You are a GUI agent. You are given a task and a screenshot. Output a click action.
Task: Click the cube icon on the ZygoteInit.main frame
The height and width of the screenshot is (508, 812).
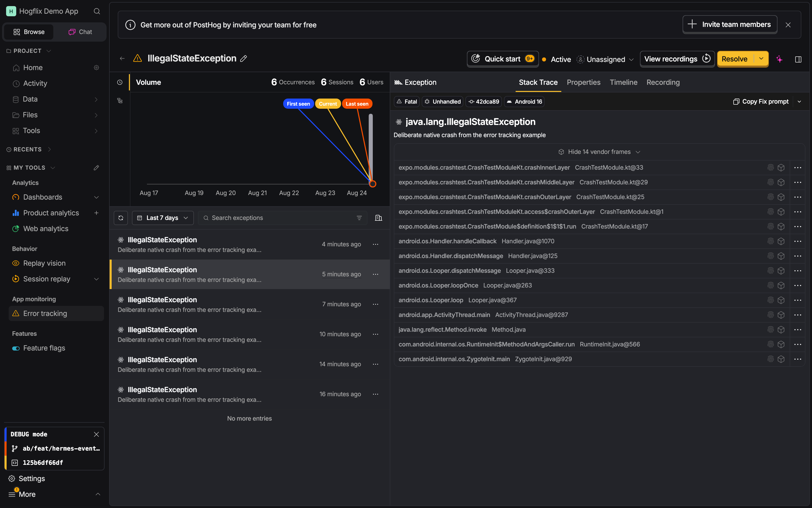click(x=781, y=359)
